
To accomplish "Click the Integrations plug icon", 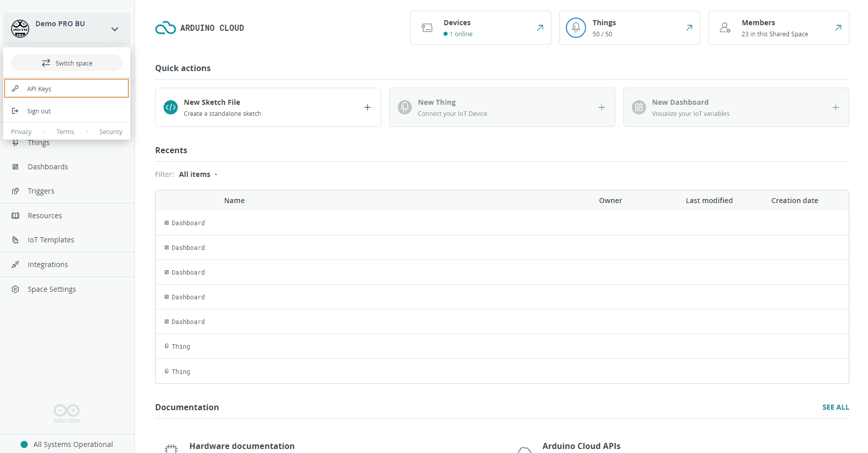I will pyautogui.click(x=16, y=265).
